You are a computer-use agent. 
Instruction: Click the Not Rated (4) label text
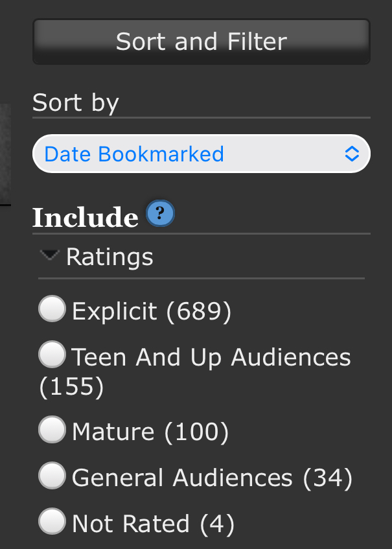click(x=153, y=524)
